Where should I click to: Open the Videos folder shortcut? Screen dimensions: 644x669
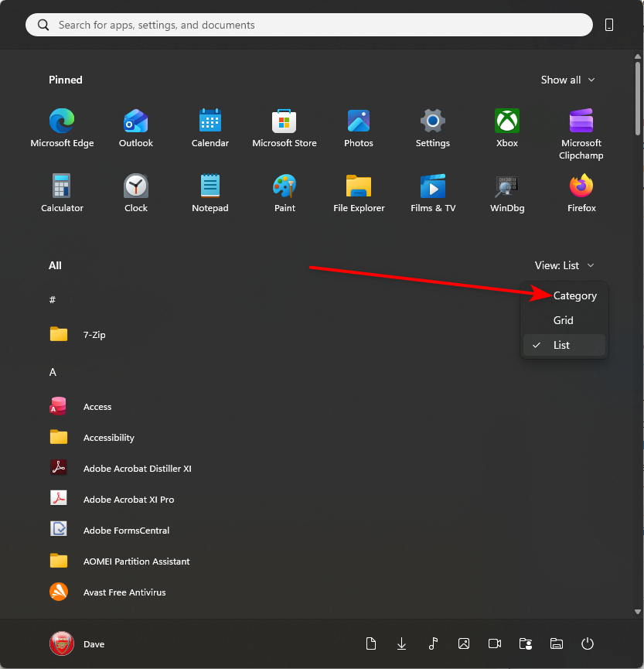(495, 643)
